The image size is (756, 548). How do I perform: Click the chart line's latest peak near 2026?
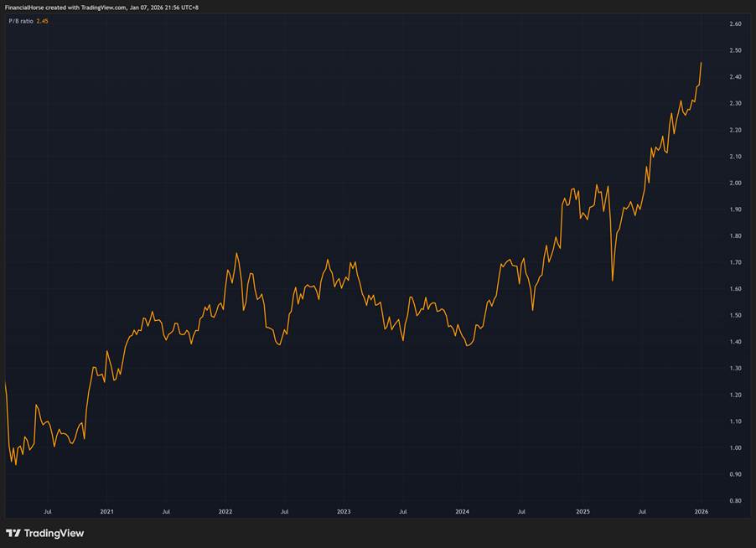coord(701,63)
